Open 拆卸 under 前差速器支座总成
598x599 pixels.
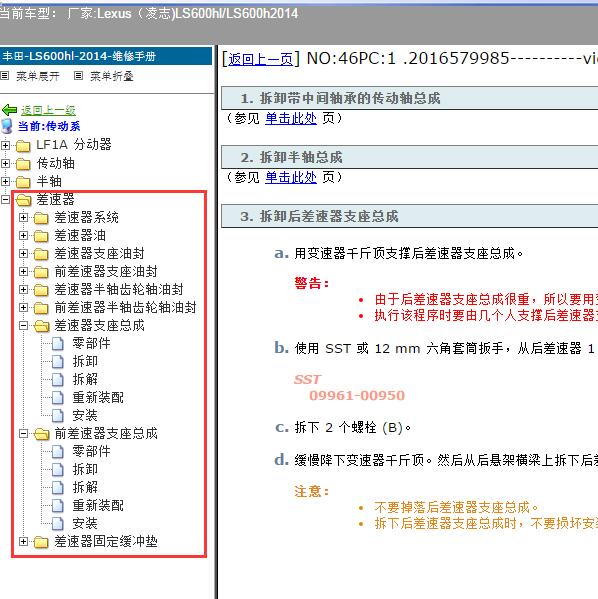(x=85, y=469)
